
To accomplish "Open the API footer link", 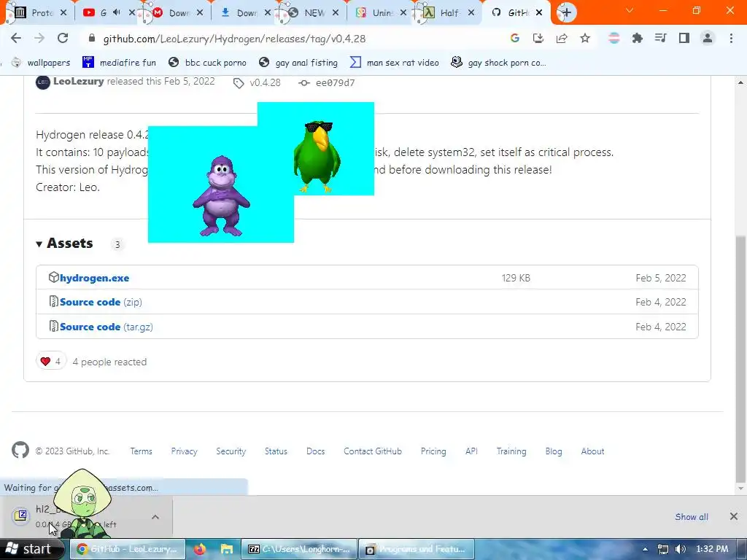I will click(x=471, y=451).
